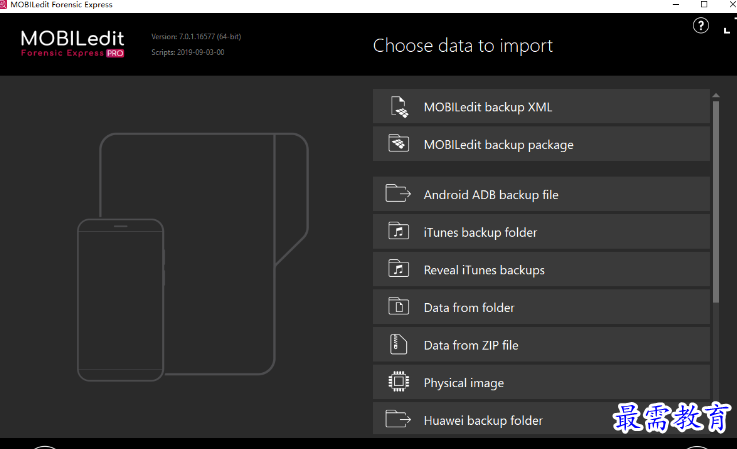Viewport: 737px width, 449px height.
Task: Click the import list vertical scrollbar
Action: click(716, 202)
